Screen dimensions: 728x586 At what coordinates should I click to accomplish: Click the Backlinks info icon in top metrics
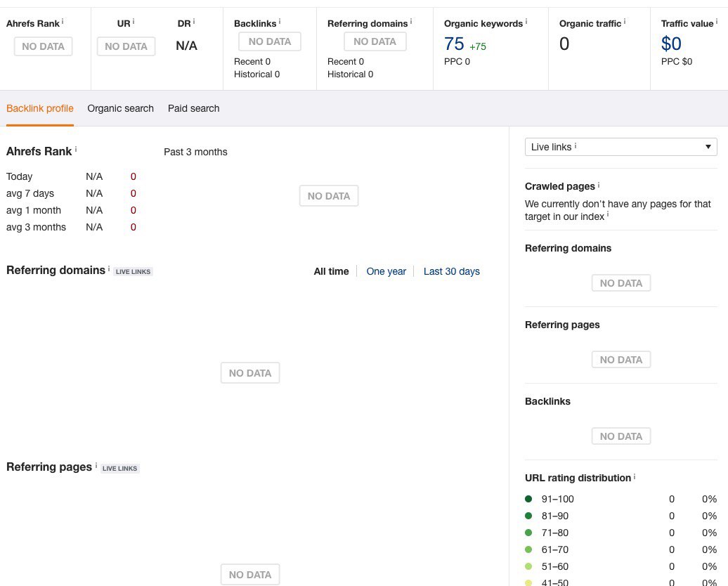(280, 21)
